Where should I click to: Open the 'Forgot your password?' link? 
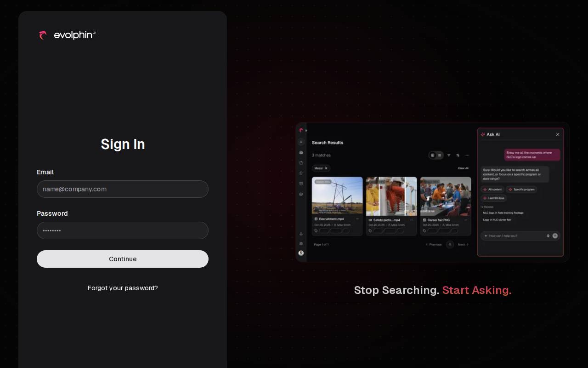(x=123, y=288)
